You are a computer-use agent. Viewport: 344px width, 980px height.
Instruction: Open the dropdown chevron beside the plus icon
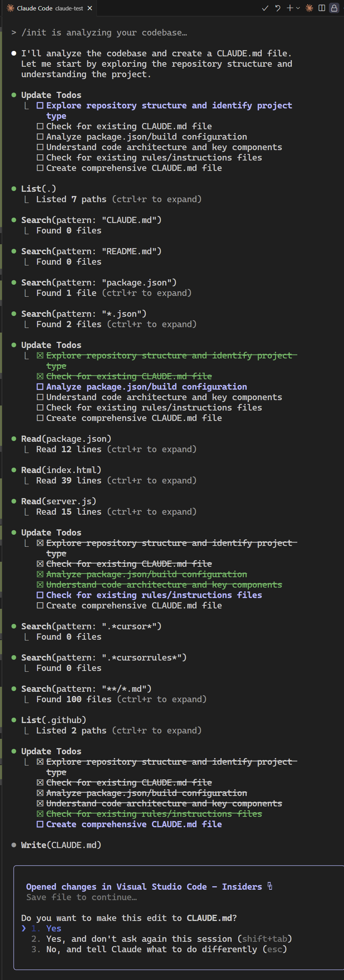click(x=298, y=8)
